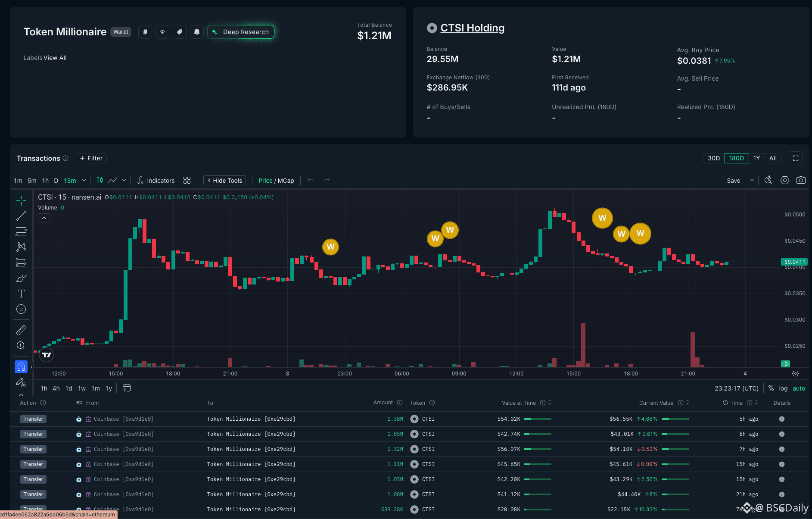The width and height of the screenshot is (812, 519).
Task: Toggle magnet mode
Action: point(21,367)
